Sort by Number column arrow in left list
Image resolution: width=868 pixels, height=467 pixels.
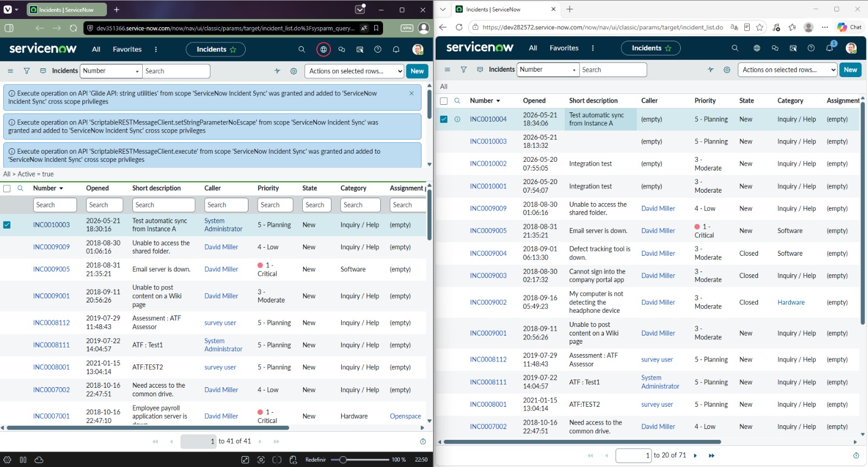click(61, 188)
